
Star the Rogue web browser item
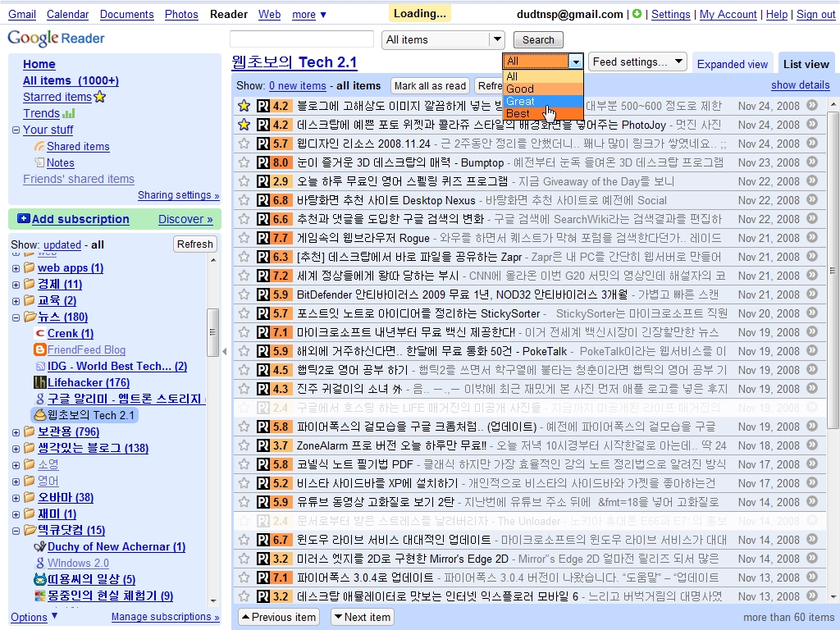click(x=244, y=238)
